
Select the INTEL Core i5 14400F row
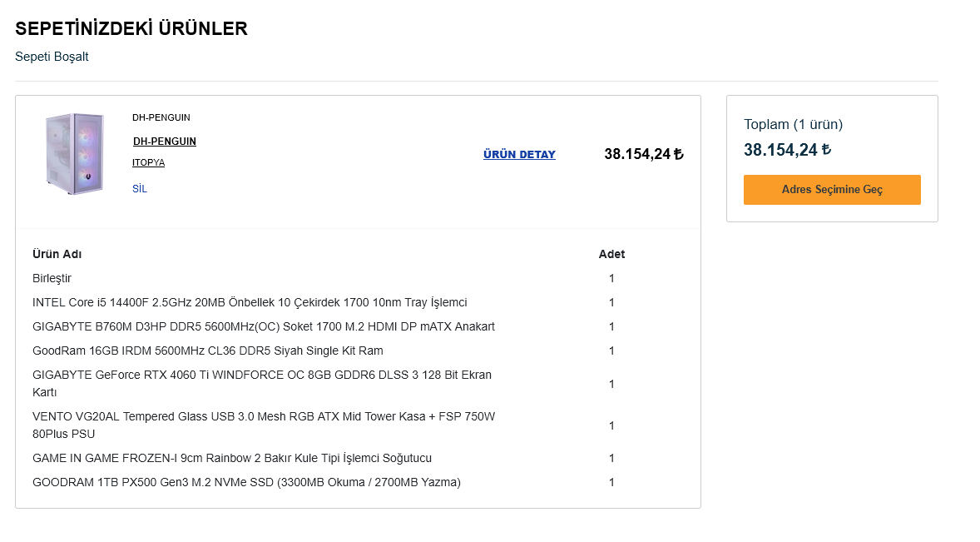click(358, 302)
